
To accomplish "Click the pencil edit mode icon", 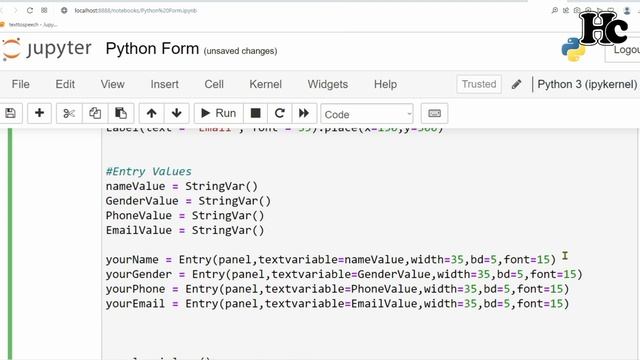I will tap(516, 84).
